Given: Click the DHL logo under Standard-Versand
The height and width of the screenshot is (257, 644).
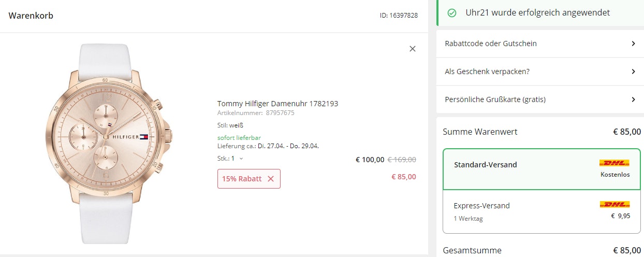Looking at the screenshot, I should tap(614, 163).
